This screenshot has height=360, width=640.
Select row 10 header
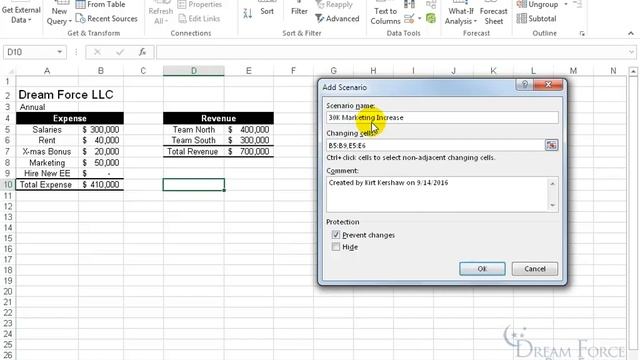[x=8, y=184]
